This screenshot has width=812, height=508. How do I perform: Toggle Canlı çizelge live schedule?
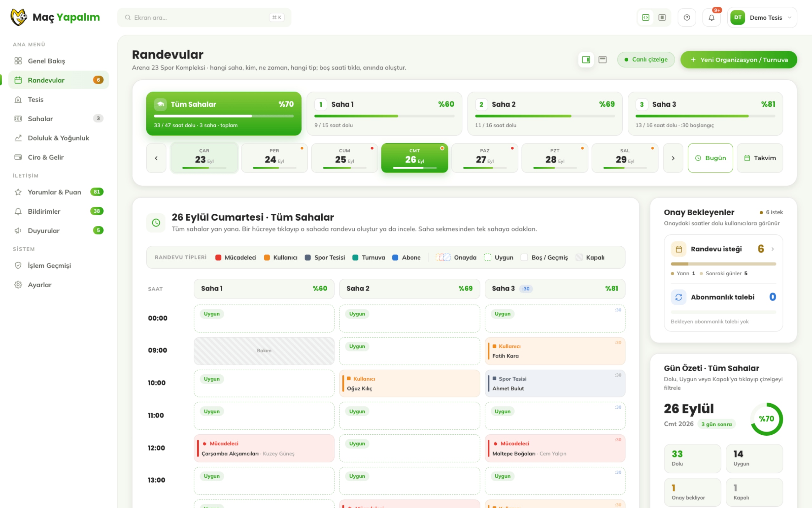coord(646,59)
